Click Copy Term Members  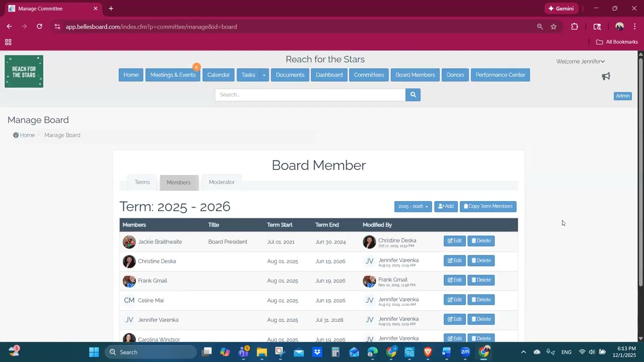coord(488,207)
